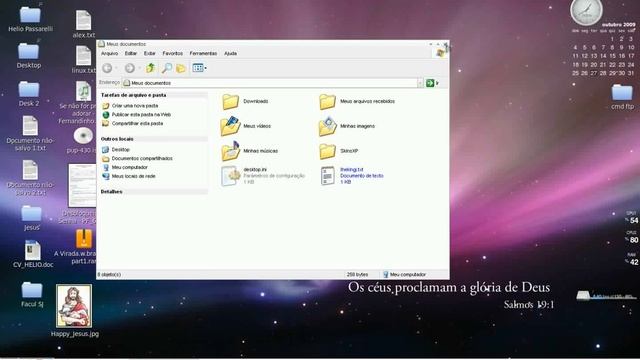The height and width of the screenshot is (360, 640).
Task: Open Meus locais de rede link
Action: pos(133,176)
